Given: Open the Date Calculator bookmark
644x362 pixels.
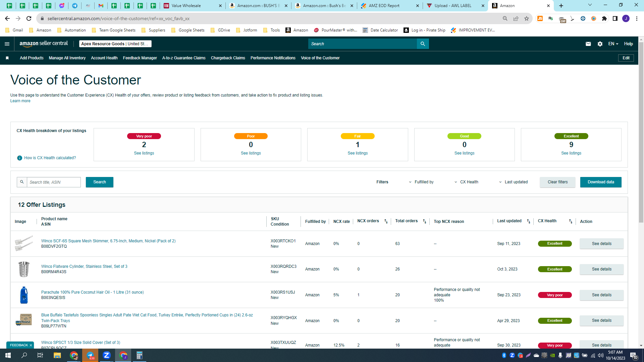Looking at the screenshot, I should click(x=380, y=30).
